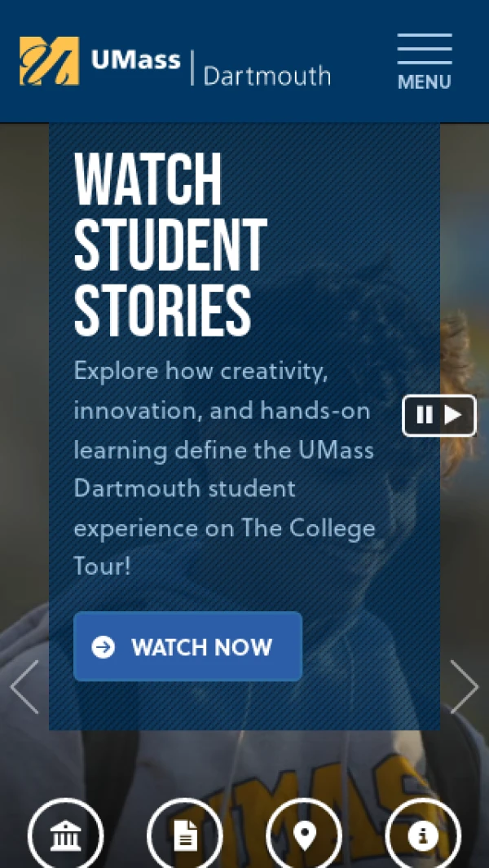The height and width of the screenshot is (868, 489).
Task: Open the information circle icon
Action: point(423,835)
